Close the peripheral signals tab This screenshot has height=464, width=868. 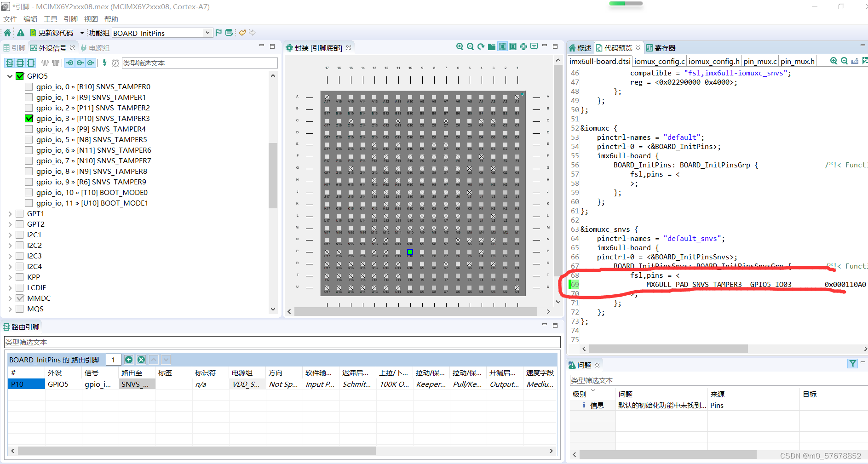click(x=72, y=48)
